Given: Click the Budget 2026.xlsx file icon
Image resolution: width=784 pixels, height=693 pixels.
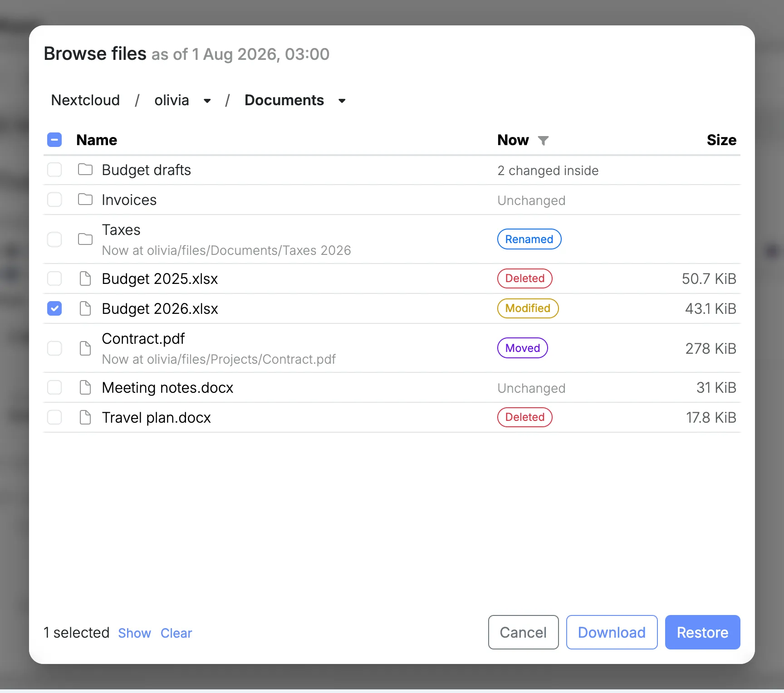Looking at the screenshot, I should (x=85, y=308).
